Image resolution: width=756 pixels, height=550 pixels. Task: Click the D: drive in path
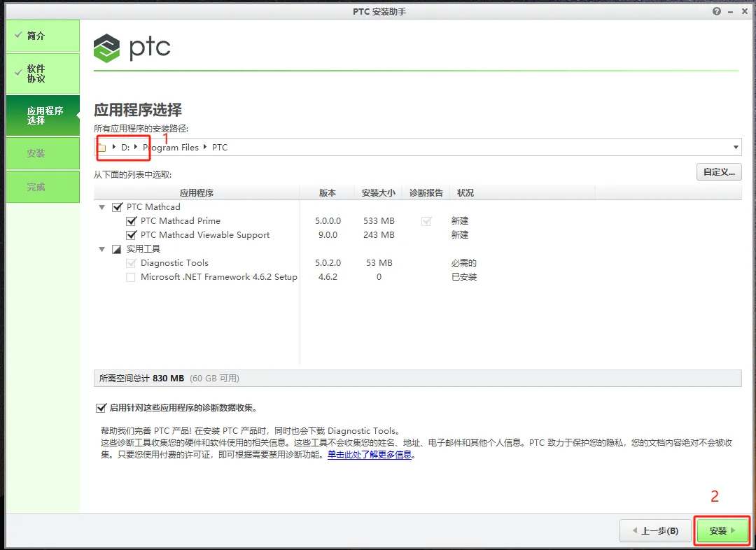[x=125, y=148]
